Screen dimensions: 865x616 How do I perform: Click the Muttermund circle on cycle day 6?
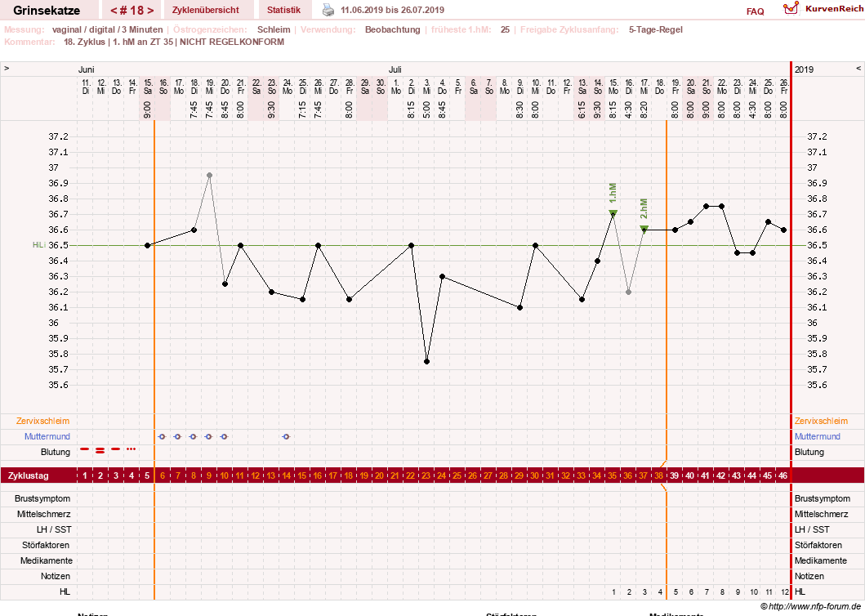(x=162, y=436)
